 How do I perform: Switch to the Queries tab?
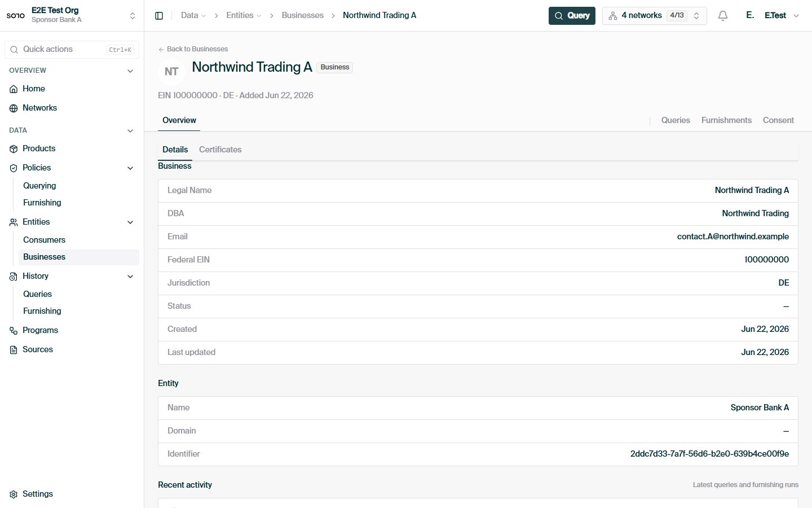coord(676,120)
